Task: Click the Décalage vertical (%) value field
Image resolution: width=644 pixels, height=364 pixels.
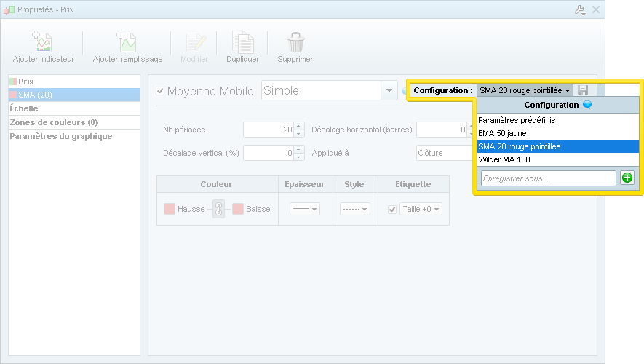Action: tap(269, 153)
